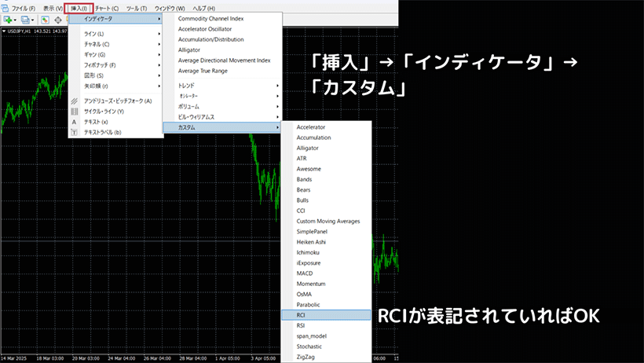Expand the トレンド indicator submenu

[222, 86]
